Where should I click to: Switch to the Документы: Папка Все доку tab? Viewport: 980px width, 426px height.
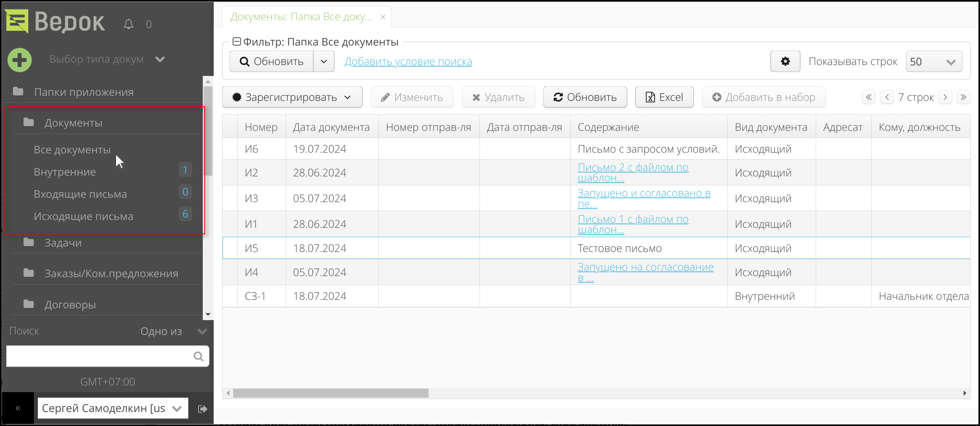302,16
